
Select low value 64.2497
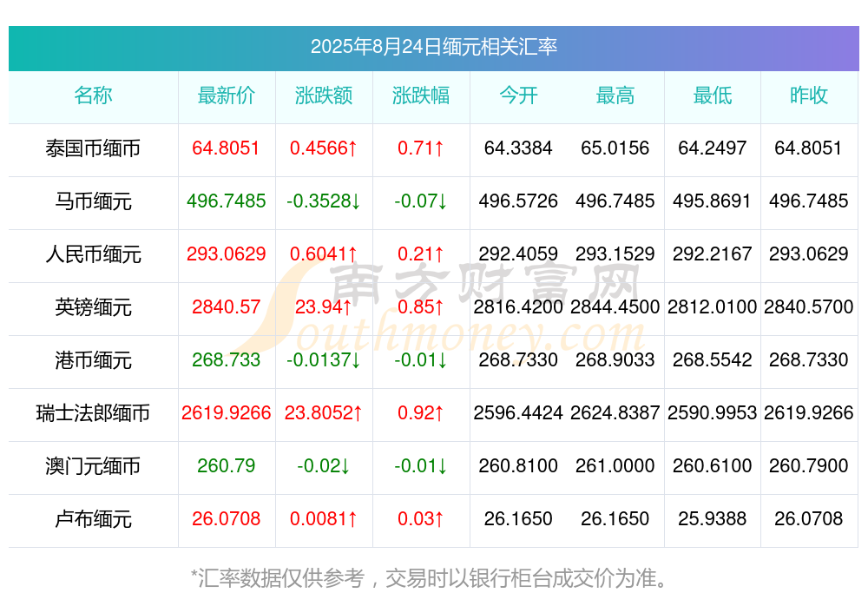click(x=713, y=148)
